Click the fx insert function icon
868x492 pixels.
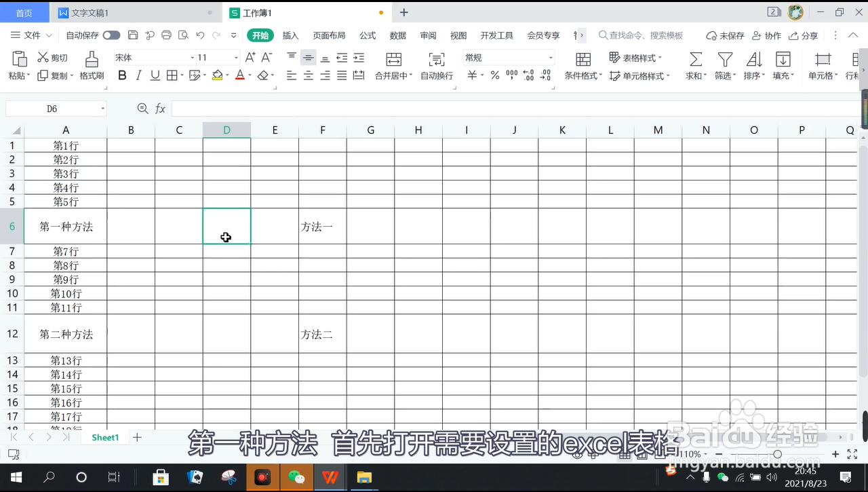pos(161,109)
